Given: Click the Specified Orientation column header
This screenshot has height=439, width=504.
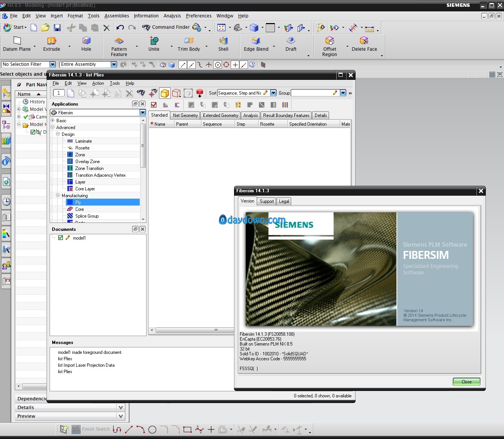Looking at the screenshot, I should 313,124.
